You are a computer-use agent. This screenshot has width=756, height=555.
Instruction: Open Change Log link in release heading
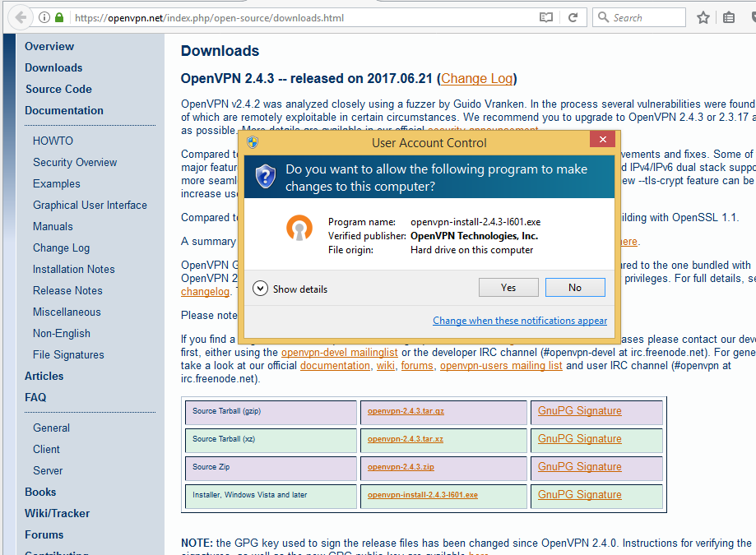click(477, 79)
